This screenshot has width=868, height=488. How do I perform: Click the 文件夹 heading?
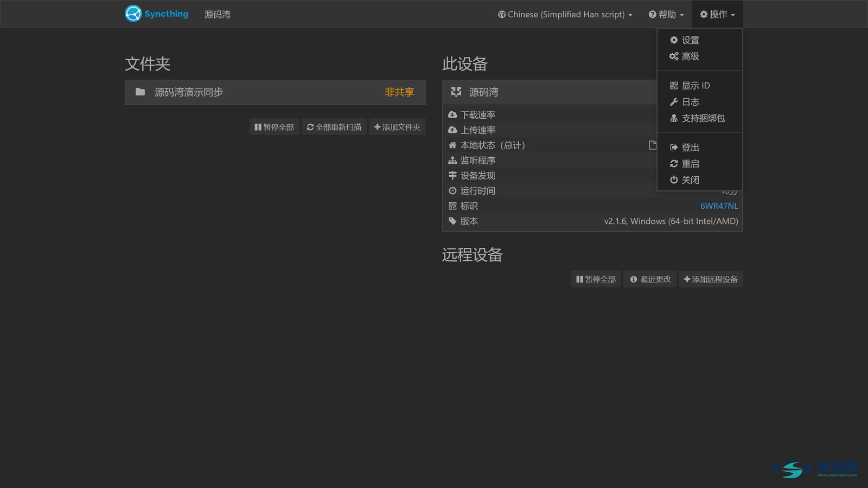coord(148,64)
